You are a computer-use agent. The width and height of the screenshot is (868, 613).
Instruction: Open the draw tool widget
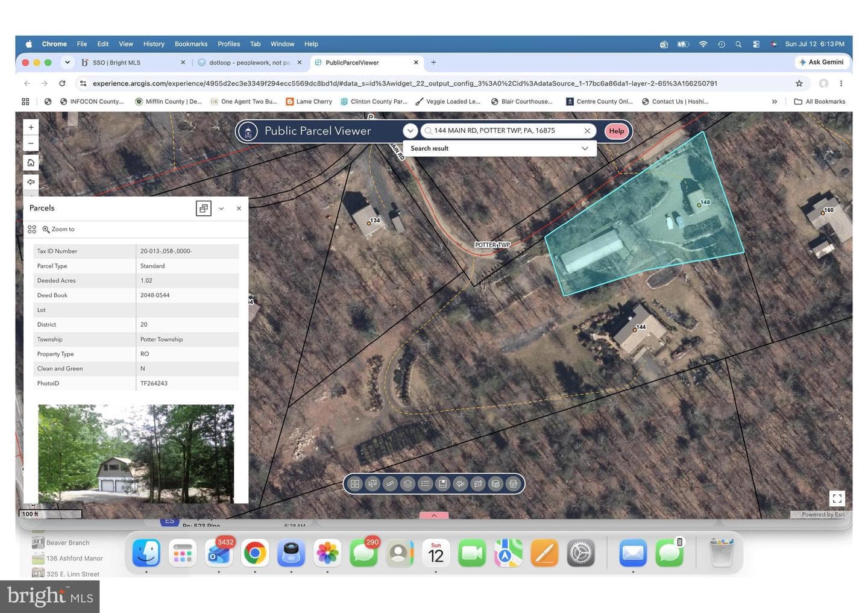point(461,483)
